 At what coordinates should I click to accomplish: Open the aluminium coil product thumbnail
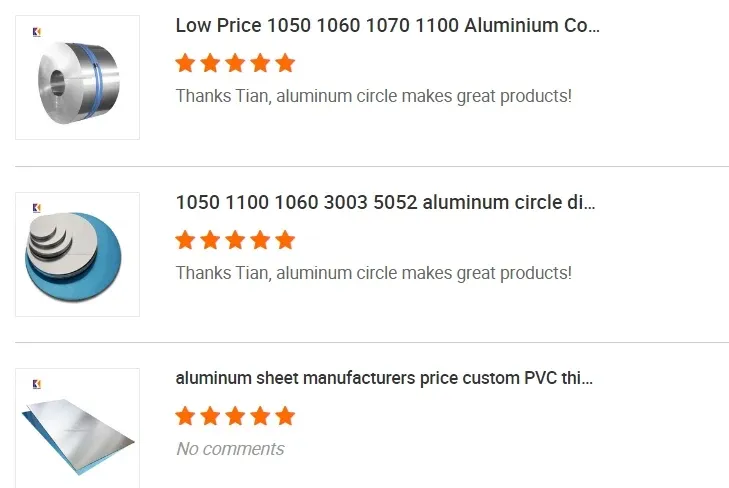click(x=77, y=78)
